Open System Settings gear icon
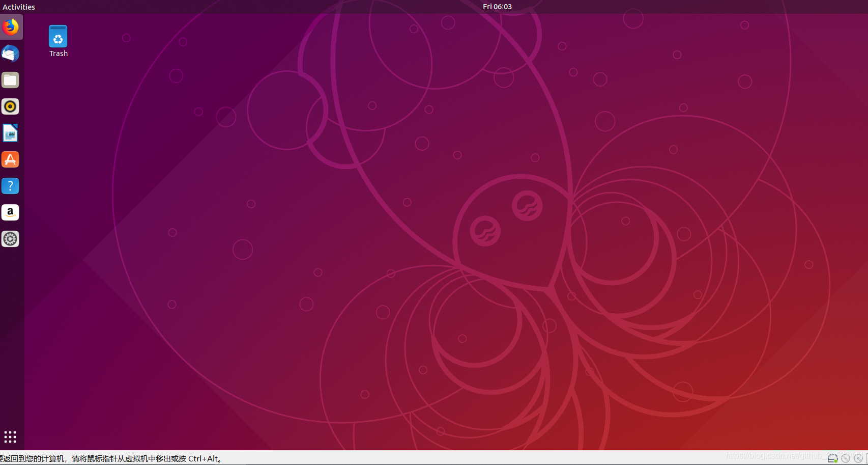Viewport: 868px width, 465px height. click(10, 239)
